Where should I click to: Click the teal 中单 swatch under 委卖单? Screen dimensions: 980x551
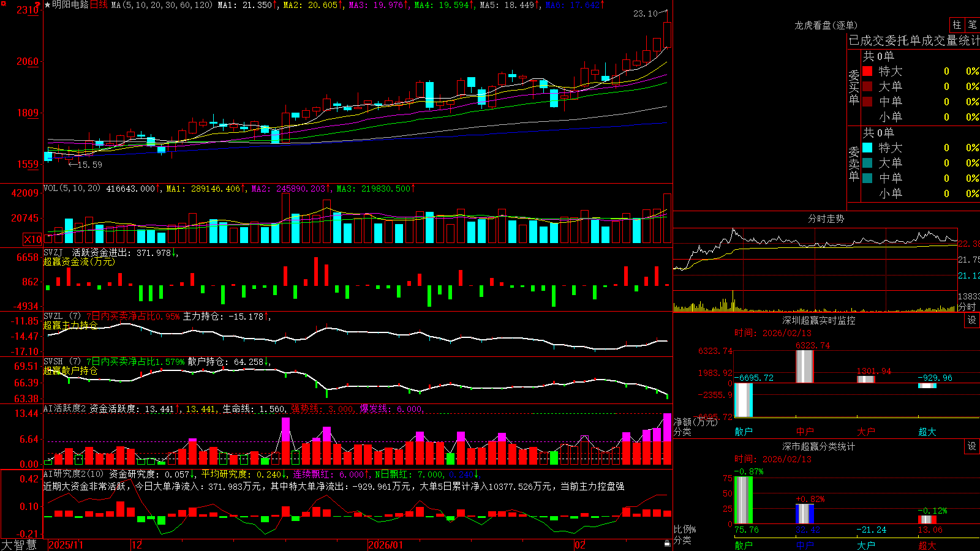[x=867, y=178]
